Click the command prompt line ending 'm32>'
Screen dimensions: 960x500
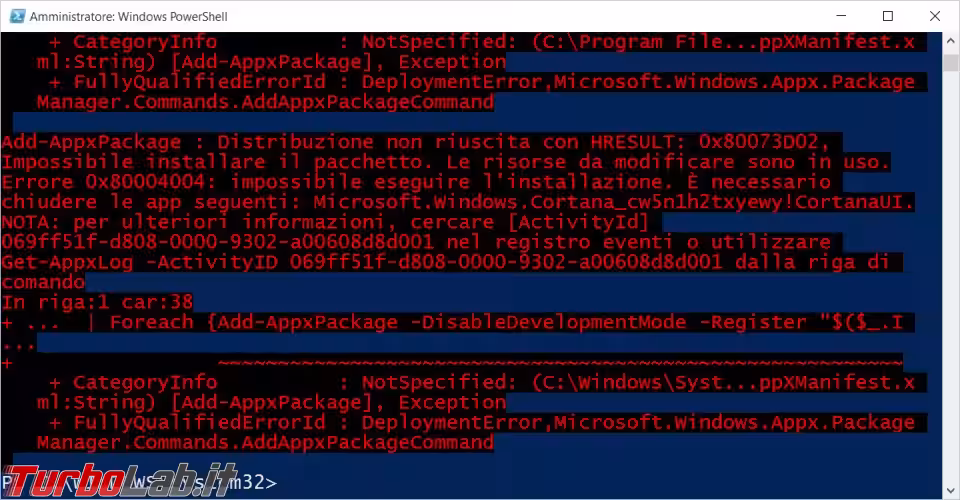point(139,482)
